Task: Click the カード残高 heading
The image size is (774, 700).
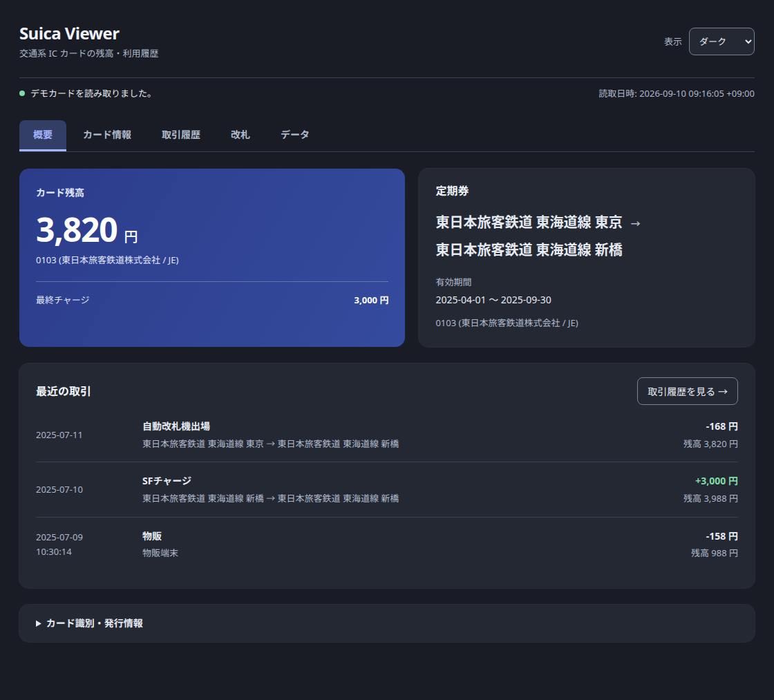Action: tap(60, 193)
